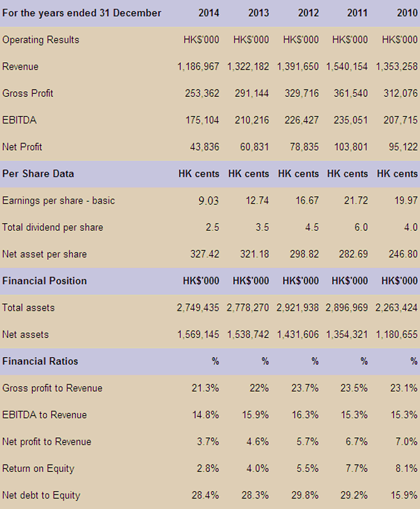Click the Financial Ratios section header
420x509 pixels.
point(40,362)
